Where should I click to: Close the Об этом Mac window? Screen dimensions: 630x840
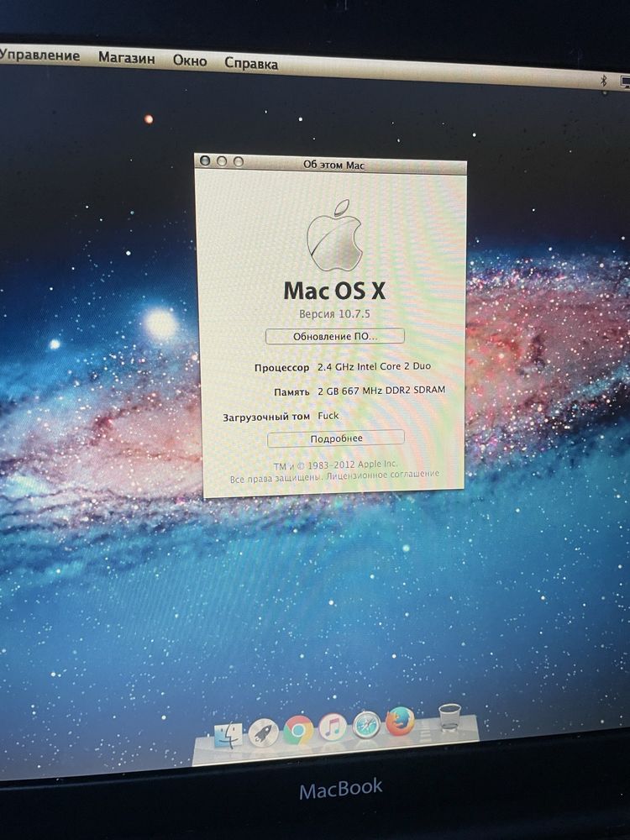[x=205, y=160]
